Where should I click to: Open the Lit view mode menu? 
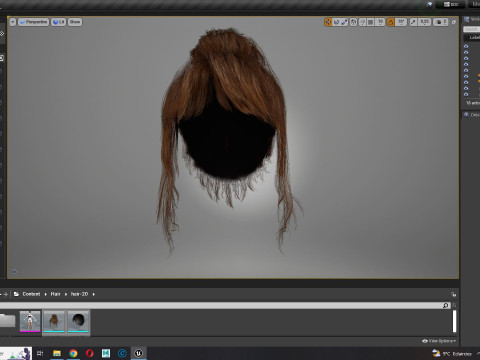point(58,22)
